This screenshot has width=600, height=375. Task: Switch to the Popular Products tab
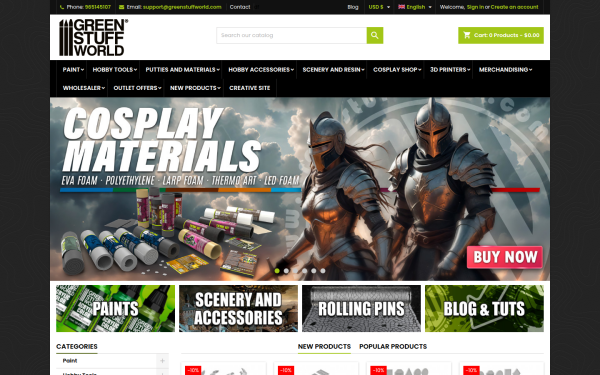click(393, 346)
